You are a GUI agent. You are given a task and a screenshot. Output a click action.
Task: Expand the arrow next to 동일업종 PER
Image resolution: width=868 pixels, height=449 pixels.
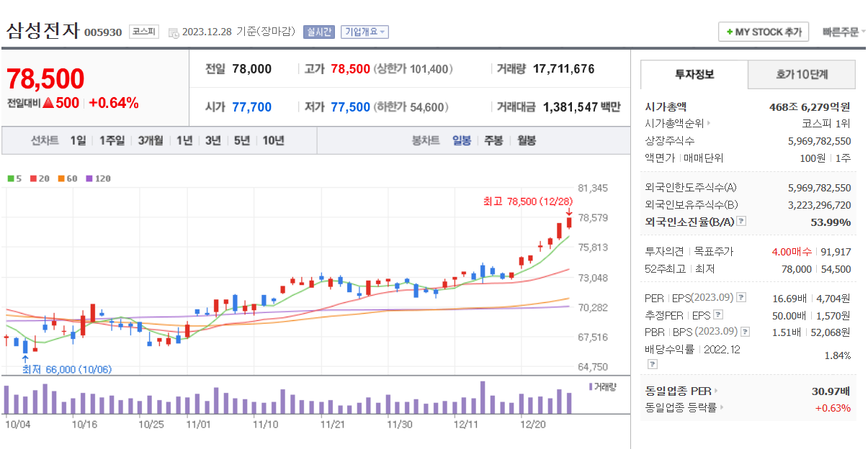pos(715,391)
